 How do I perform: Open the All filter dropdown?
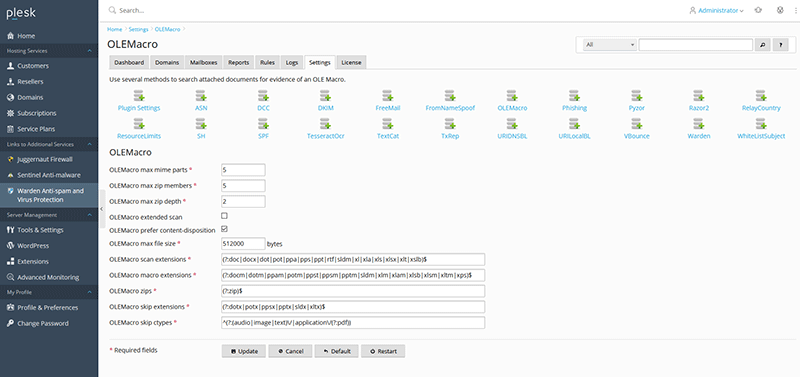(610, 45)
